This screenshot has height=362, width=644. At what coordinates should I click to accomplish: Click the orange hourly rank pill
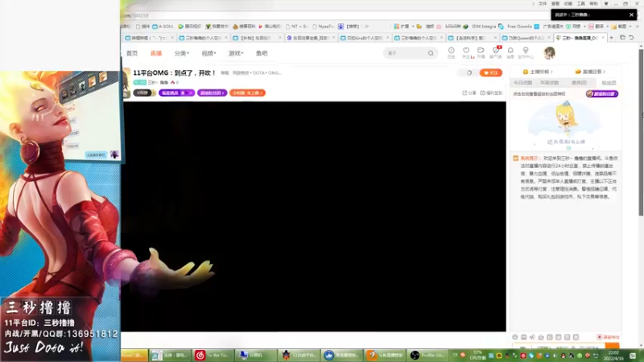click(x=247, y=93)
